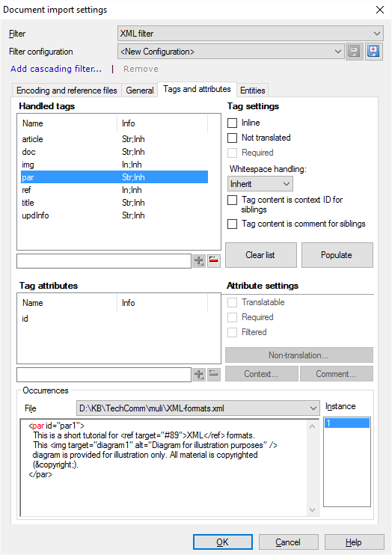Open the occurrences File path dropdown

(197, 408)
